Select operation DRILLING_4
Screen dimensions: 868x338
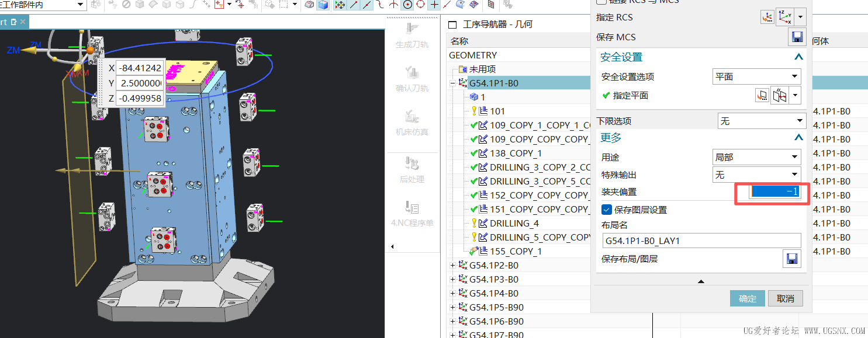tap(514, 223)
